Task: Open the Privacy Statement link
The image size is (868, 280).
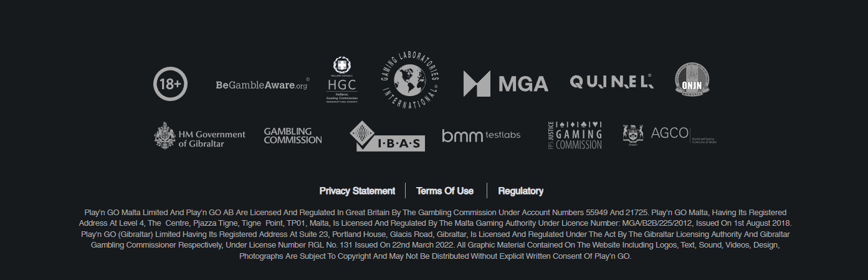Action: (357, 191)
